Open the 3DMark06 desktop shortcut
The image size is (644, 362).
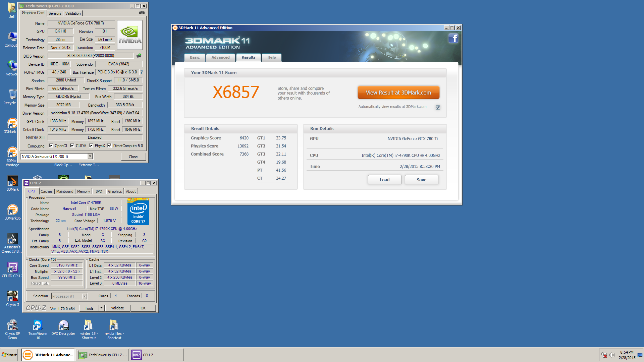[12, 212]
